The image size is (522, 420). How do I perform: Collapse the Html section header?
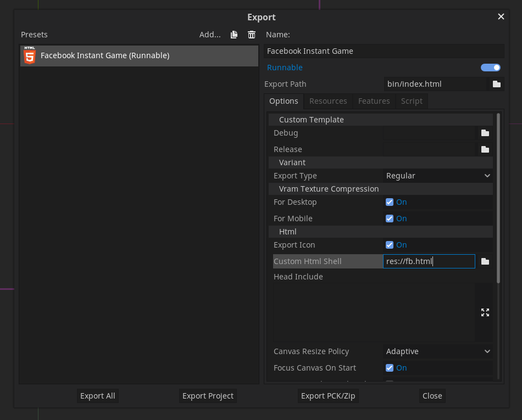381,232
